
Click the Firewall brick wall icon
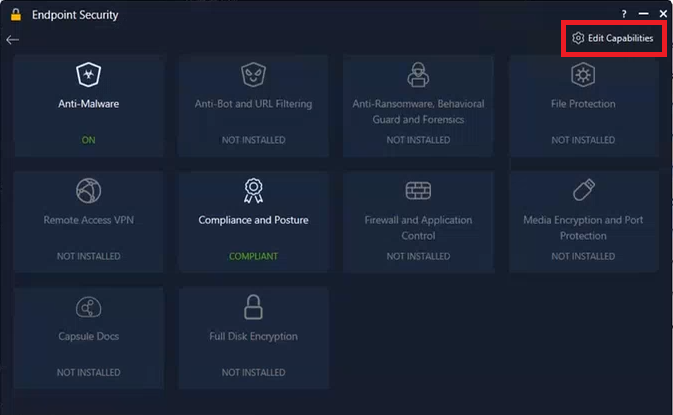(418, 191)
